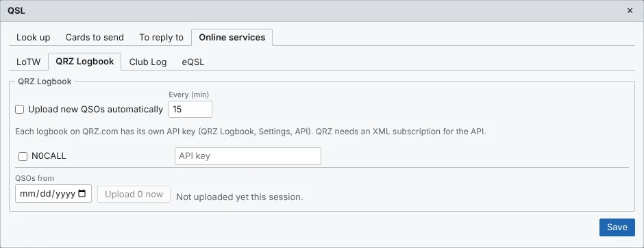Click the Upload 0 now button
The height and width of the screenshot is (248, 644).
coord(134,194)
